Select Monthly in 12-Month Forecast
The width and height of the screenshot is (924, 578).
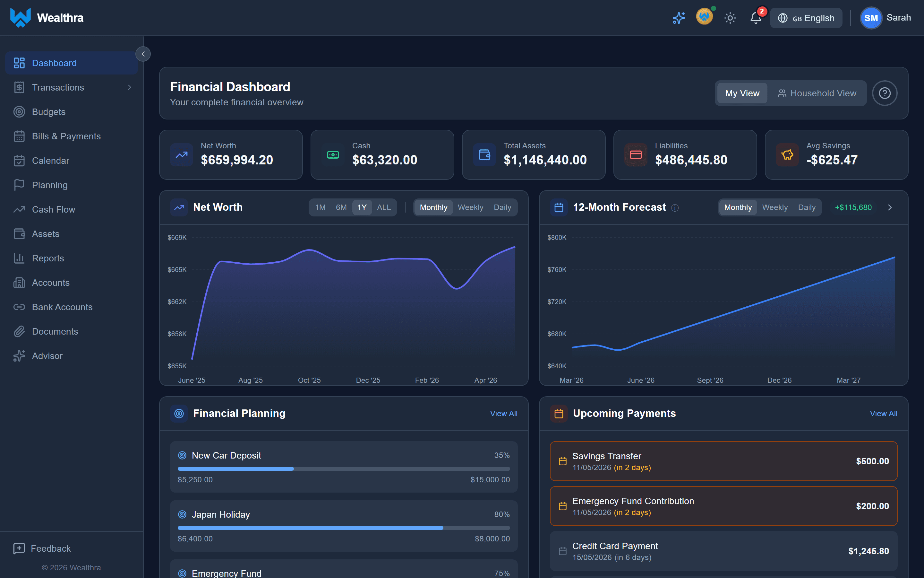(x=738, y=207)
